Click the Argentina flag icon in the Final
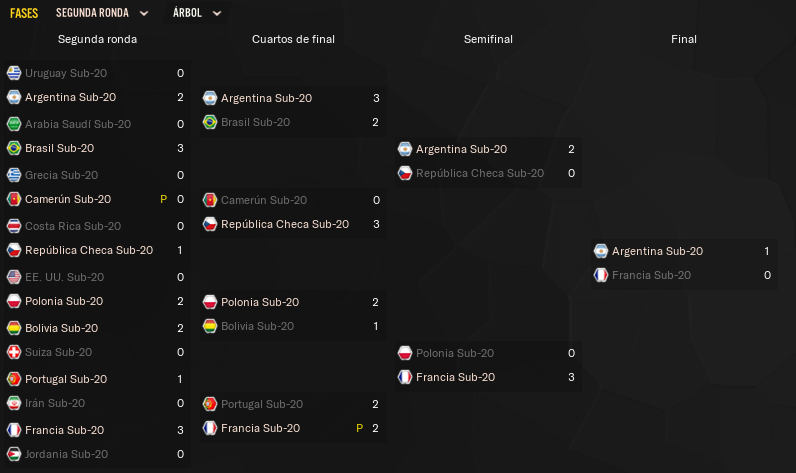 [x=601, y=251]
